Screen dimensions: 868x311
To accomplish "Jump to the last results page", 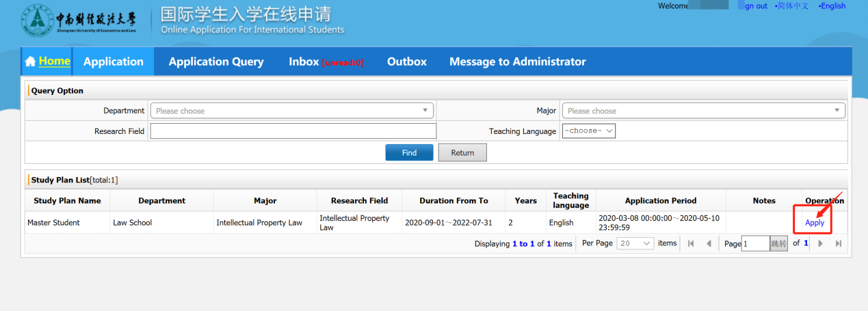I will point(839,243).
